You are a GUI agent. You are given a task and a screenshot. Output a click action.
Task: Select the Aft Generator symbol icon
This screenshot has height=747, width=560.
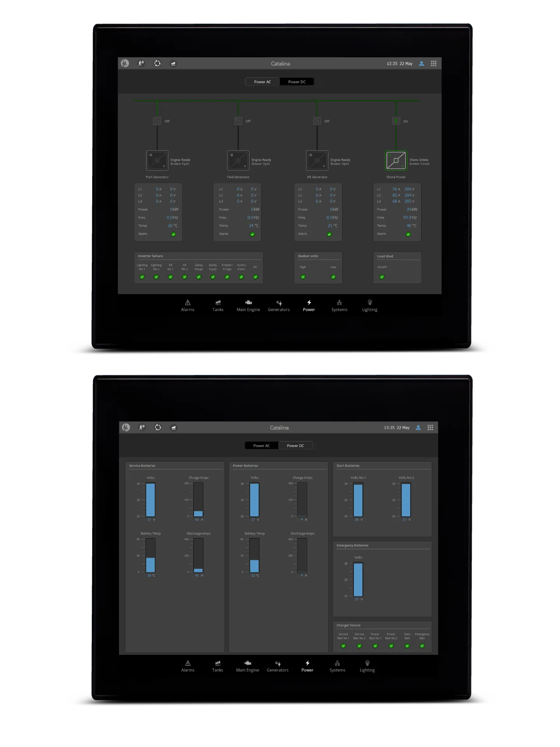pos(317,160)
